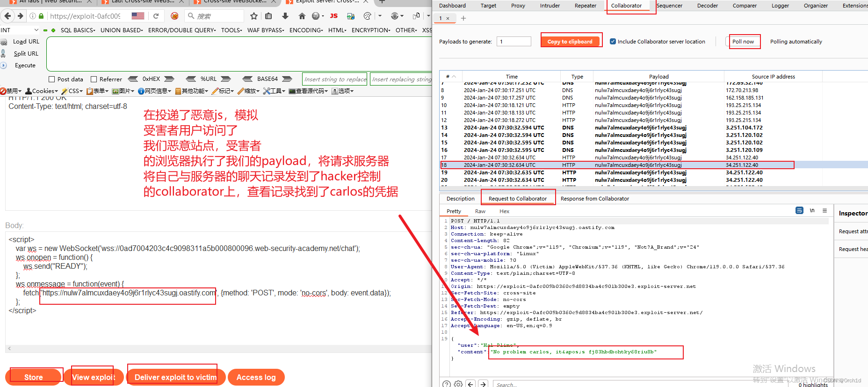The width and height of the screenshot is (868, 387).
Task: Switch to the Raw view tab
Action: tap(480, 211)
